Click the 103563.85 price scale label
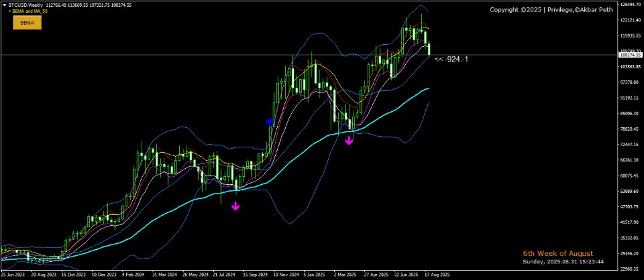Image resolution: width=644 pixels, height=280 pixels. pyautogui.click(x=630, y=66)
